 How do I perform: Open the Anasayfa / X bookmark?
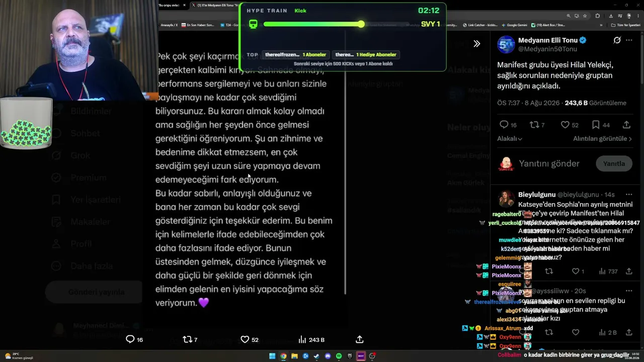169,25
